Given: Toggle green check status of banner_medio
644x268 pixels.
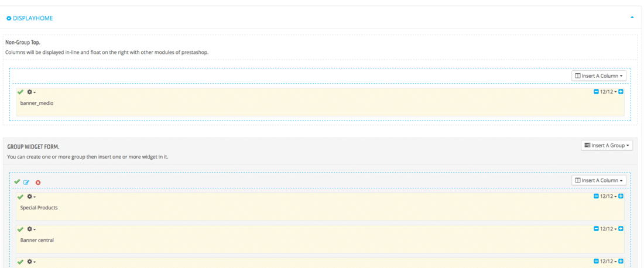Looking at the screenshot, I should 20,92.
